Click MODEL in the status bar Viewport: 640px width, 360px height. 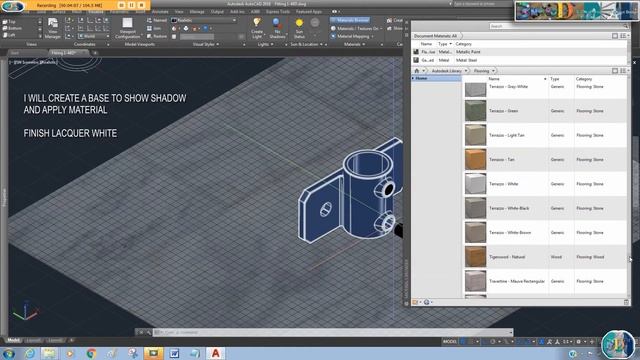tap(449, 342)
